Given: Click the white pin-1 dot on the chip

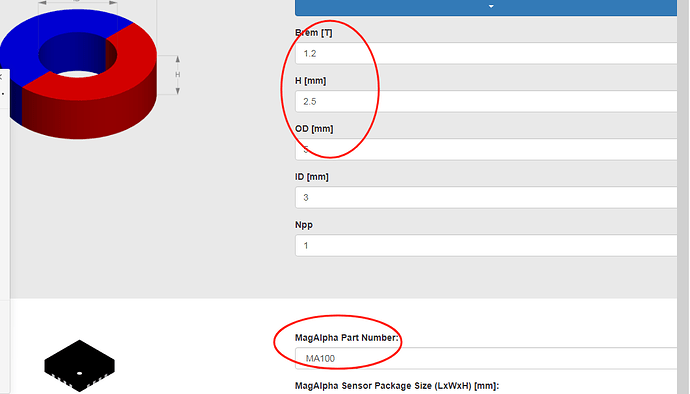Looking at the screenshot, I should (x=80, y=373).
